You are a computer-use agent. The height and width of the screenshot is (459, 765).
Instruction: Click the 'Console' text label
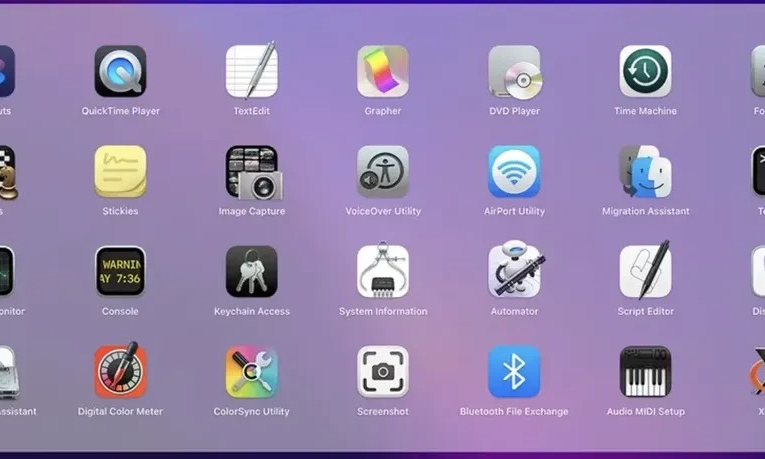point(121,311)
